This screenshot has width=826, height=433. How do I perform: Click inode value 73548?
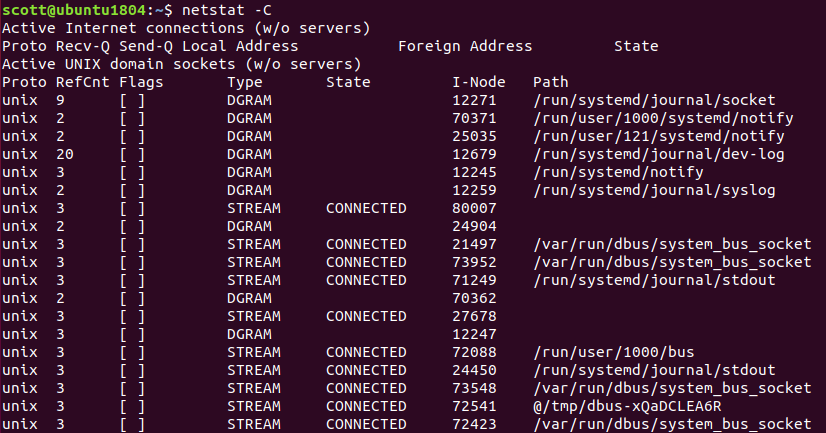[x=474, y=388]
